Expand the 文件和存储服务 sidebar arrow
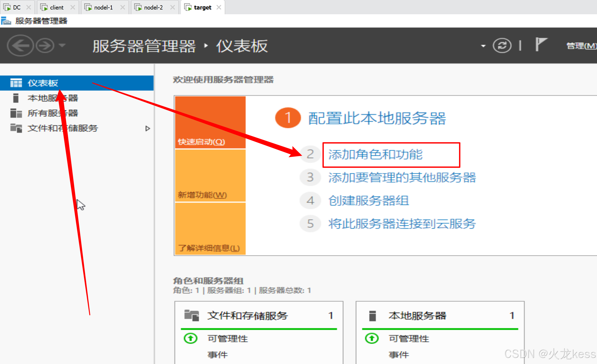597x364 pixels. point(148,129)
